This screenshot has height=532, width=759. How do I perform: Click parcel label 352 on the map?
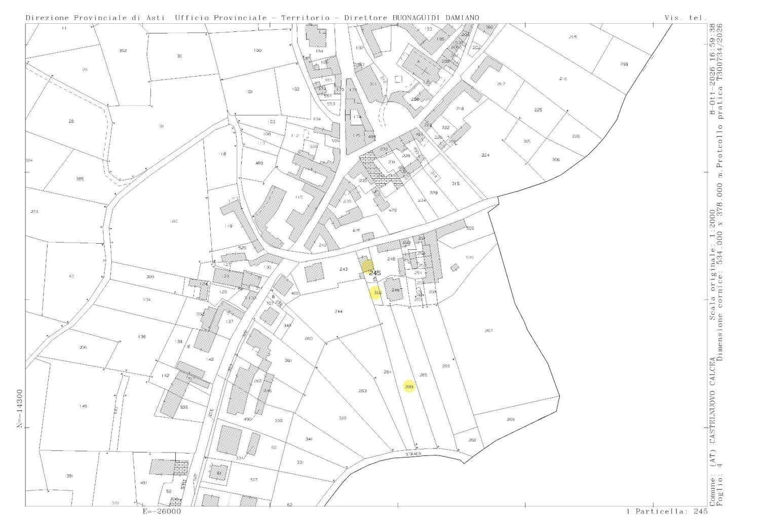click(x=122, y=51)
